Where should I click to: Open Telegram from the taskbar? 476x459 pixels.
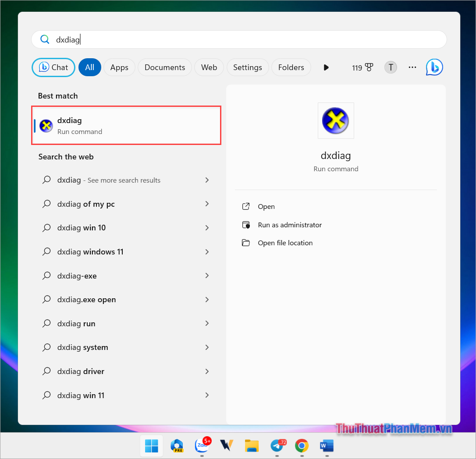[277, 446]
